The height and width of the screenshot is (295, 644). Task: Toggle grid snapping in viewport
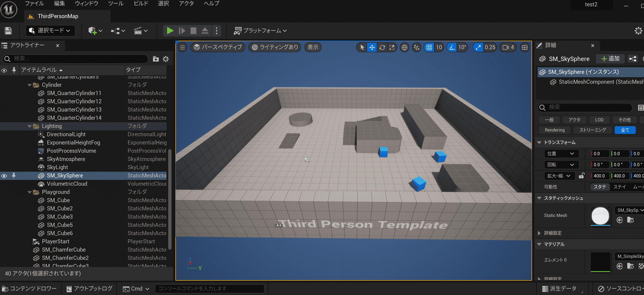click(429, 48)
